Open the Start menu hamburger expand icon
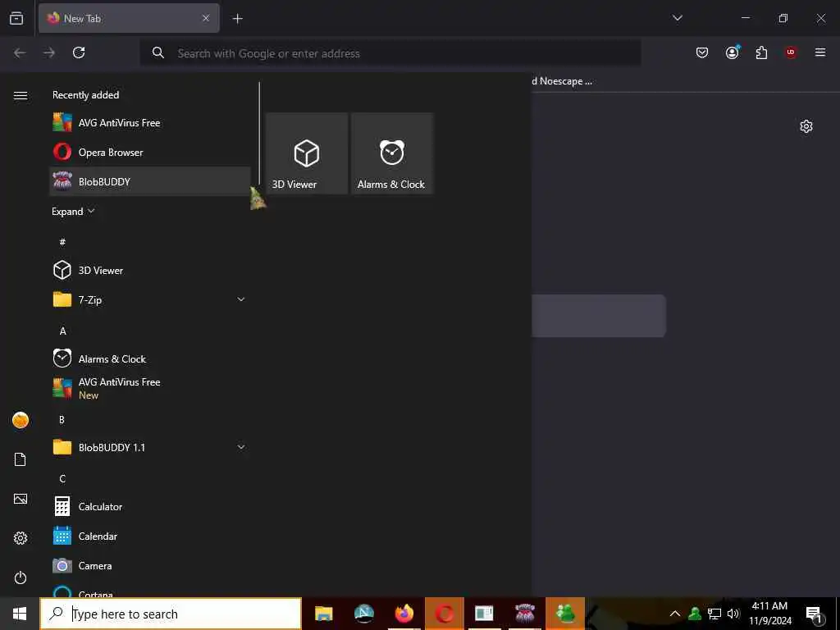The height and width of the screenshot is (630, 840). (x=21, y=95)
